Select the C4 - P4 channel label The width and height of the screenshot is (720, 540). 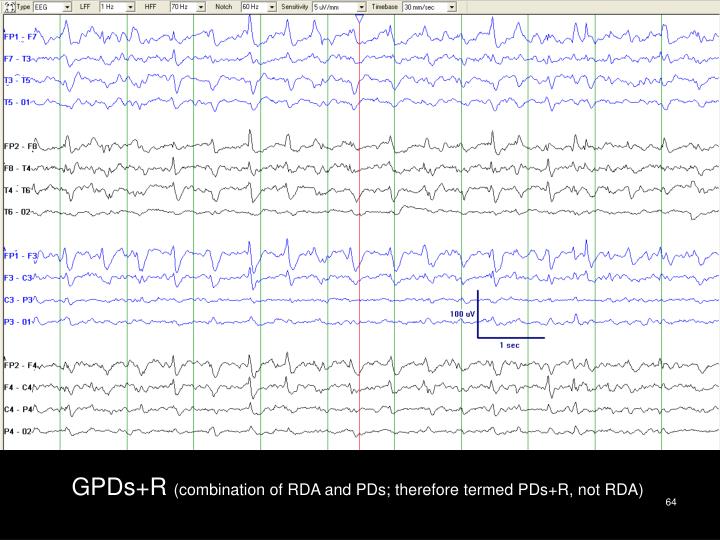(x=18, y=409)
